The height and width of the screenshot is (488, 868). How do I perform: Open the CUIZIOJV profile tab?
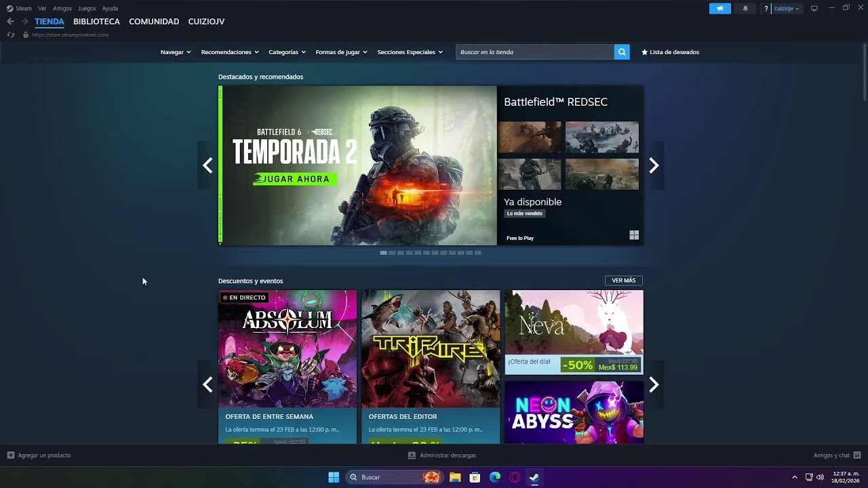(x=206, y=22)
